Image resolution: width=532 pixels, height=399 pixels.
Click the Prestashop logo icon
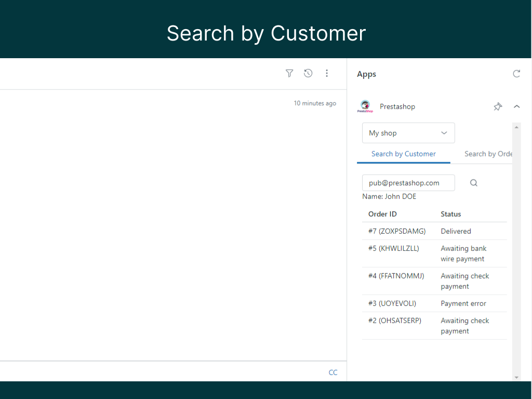tap(365, 107)
